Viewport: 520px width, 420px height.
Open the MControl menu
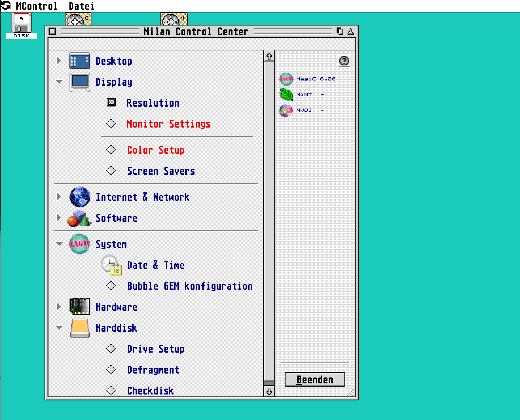pyautogui.click(x=37, y=6)
